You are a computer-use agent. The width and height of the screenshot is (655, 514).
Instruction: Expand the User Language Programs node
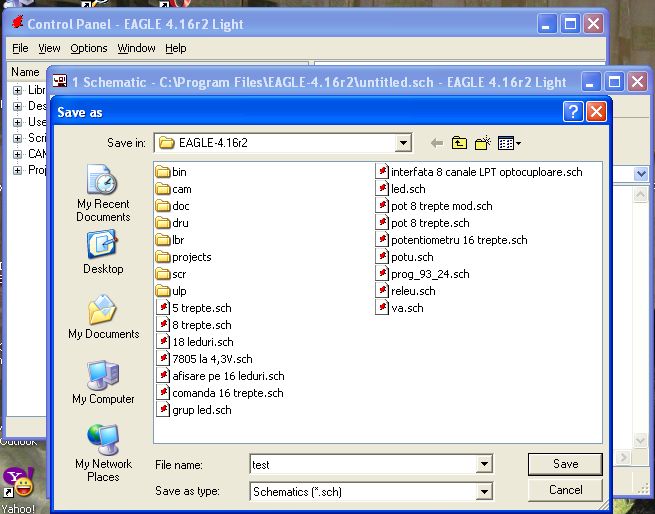coord(17,122)
